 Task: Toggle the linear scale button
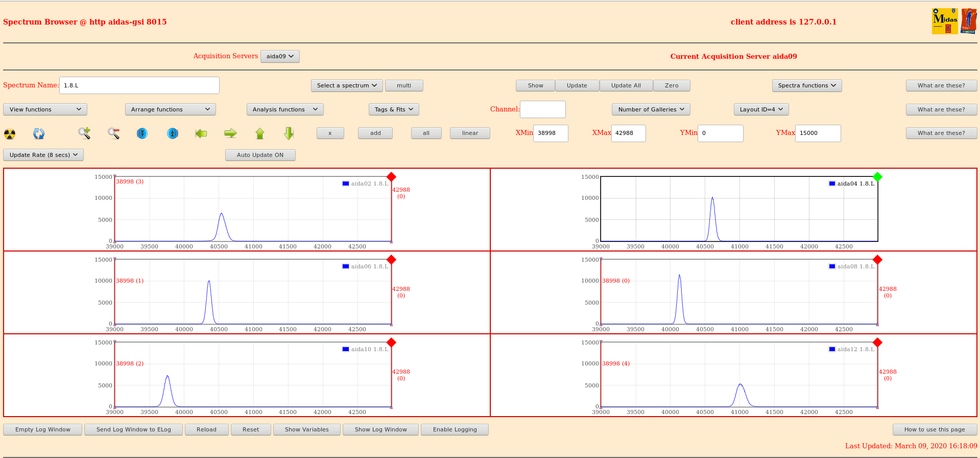pyautogui.click(x=470, y=133)
